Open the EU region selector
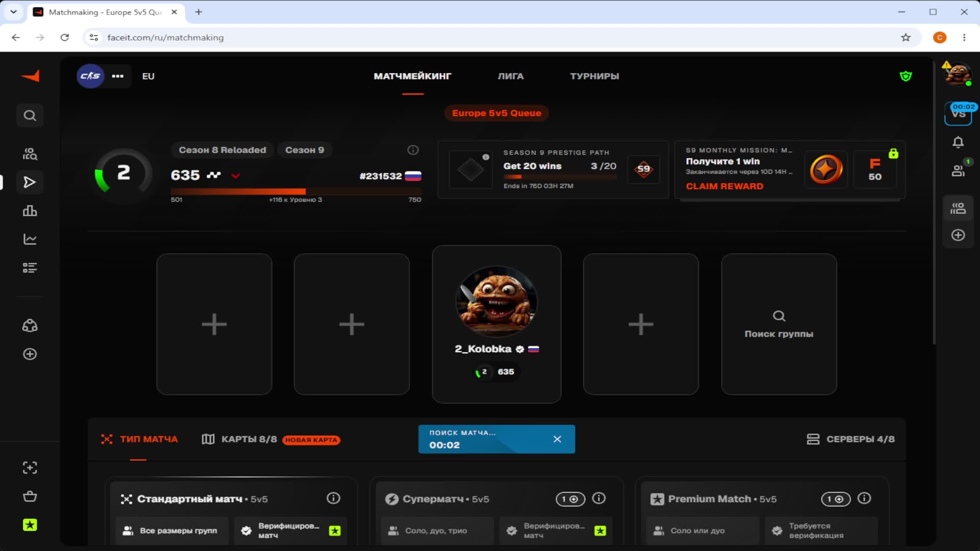Screen dimensions: 980x551 (148, 76)
